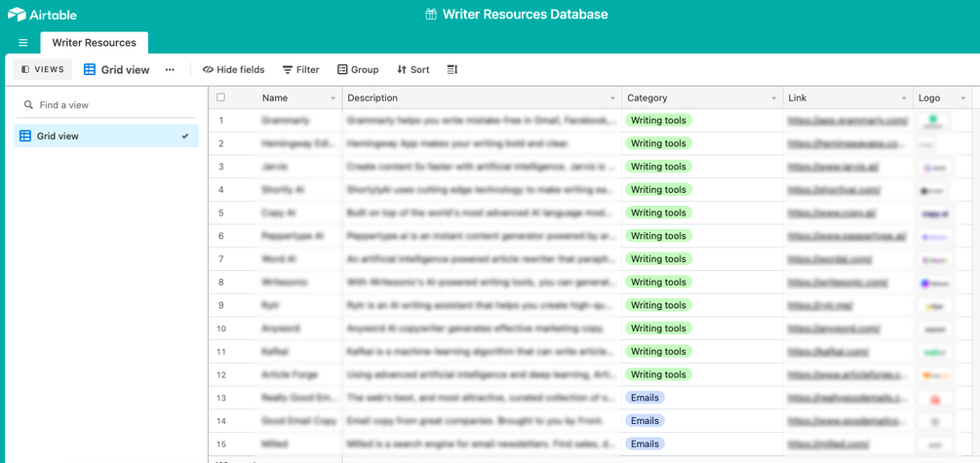Click the Description cell in row 2
980x463 pixels.
click(482, 143)
